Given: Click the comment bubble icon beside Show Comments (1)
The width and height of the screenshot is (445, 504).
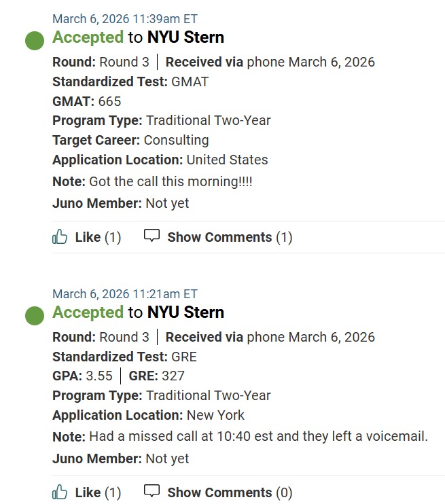Looking at the screenshot, I should (152, 236).
